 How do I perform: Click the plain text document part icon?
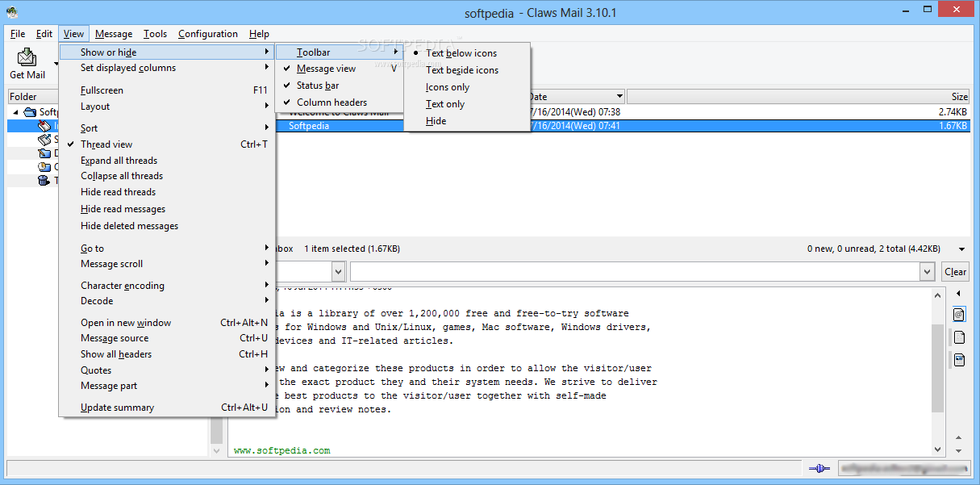click(959, 337)
